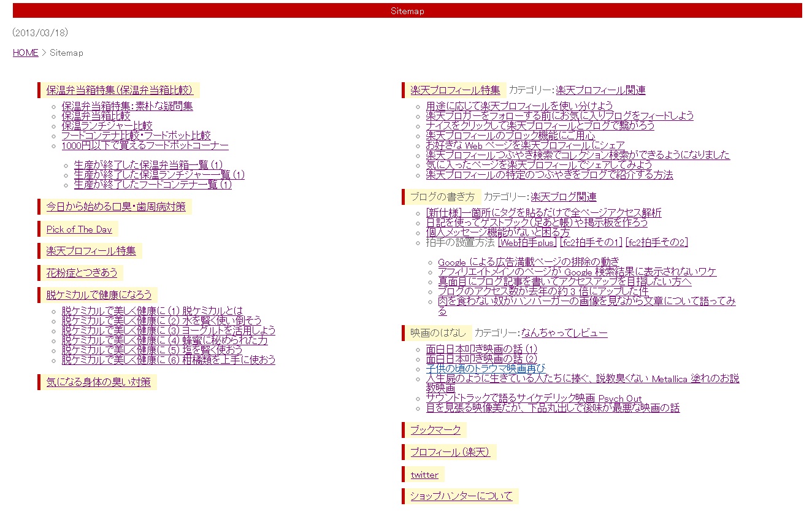The image size is (812, 522).
Task: Open the ブックマーク link
Action: click(x=435, y=430)
